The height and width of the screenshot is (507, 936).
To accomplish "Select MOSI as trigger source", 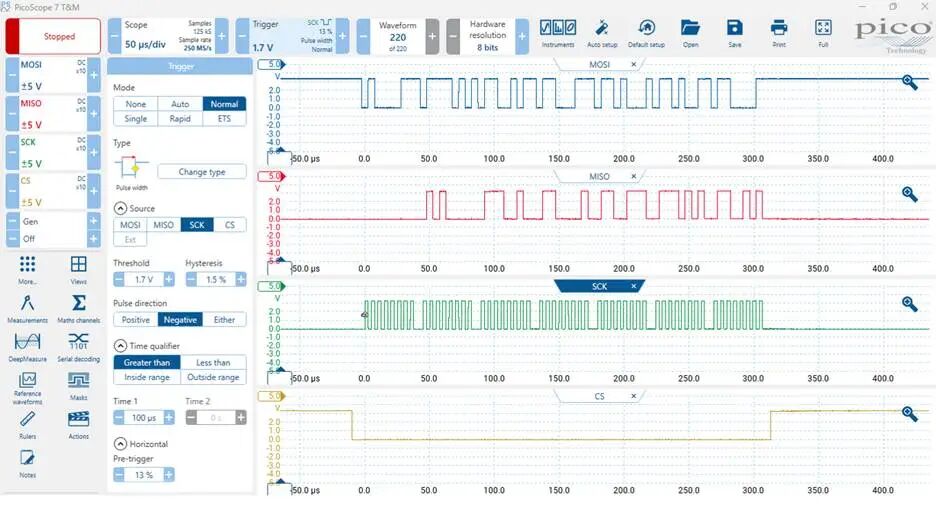I will click(x=130, y=225).
